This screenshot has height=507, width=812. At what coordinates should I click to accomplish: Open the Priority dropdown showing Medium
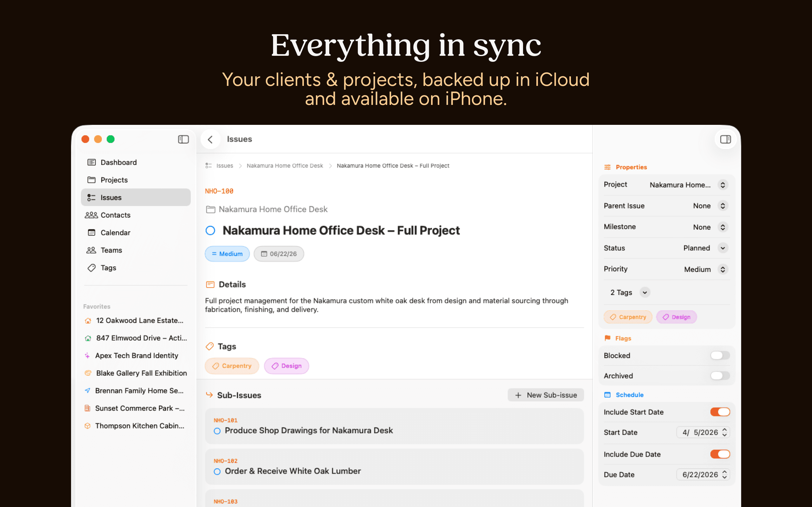point(723,269)
